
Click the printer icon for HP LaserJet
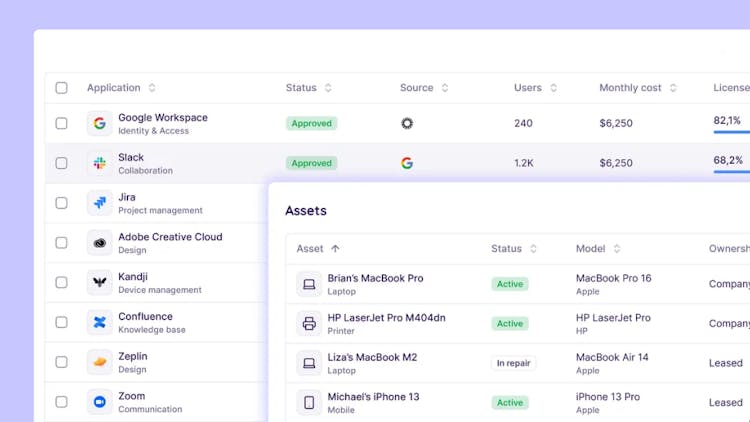309,323
